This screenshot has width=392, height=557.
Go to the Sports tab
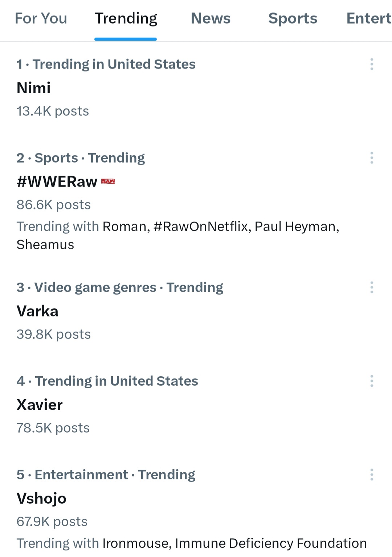click(x=293, y=19)
